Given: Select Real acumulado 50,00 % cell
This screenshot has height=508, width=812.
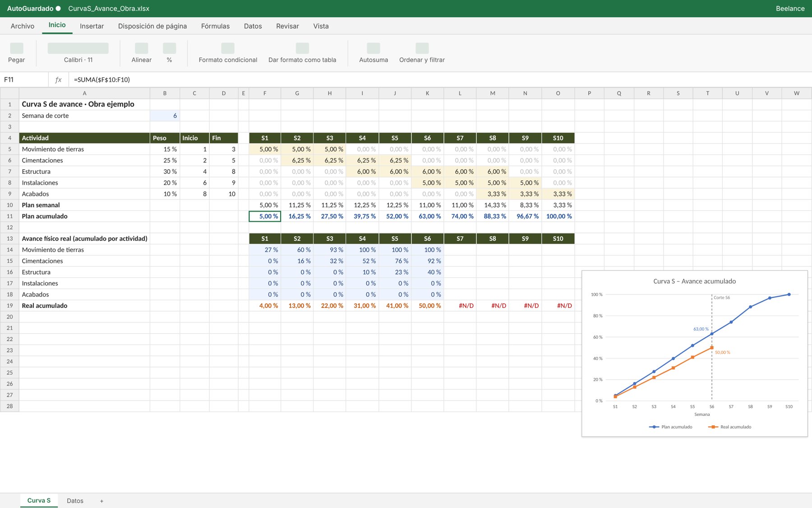Looking at the screenshot, I should click(x=427, y=306).
